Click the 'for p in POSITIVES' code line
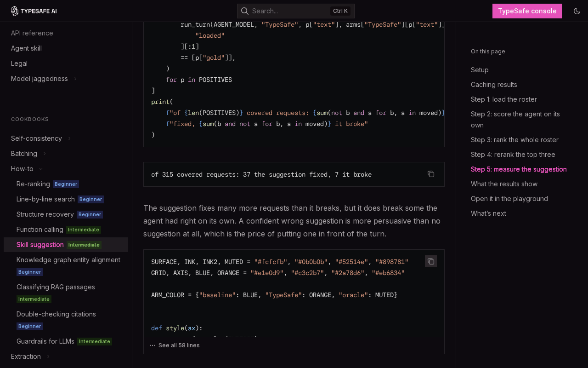The height and width of the screenshot is (368, 588). (x=199, y=80)
